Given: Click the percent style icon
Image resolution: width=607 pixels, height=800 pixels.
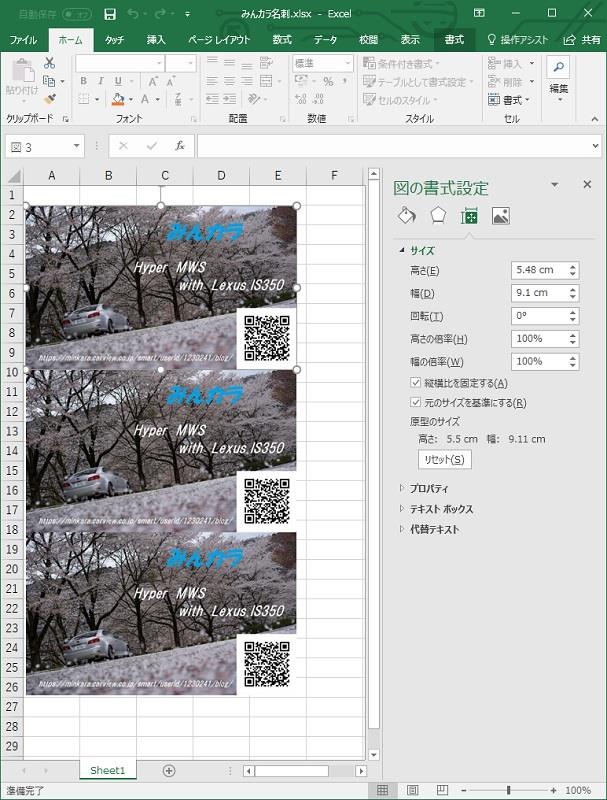Looking at the screenshot, I should (328, 81).
